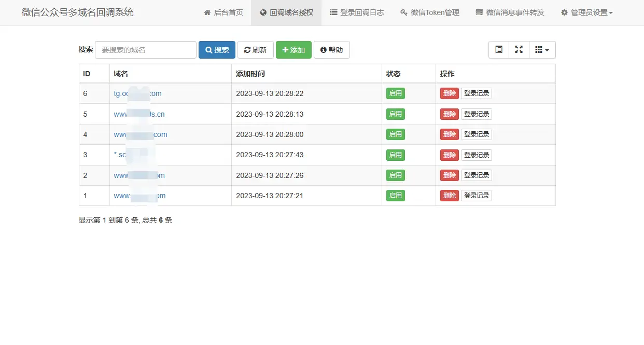The image size is (644, 345).
Task: Open the 管理员设置 dropdown menu
Action: pyautogui.click(x=586, y=12)
